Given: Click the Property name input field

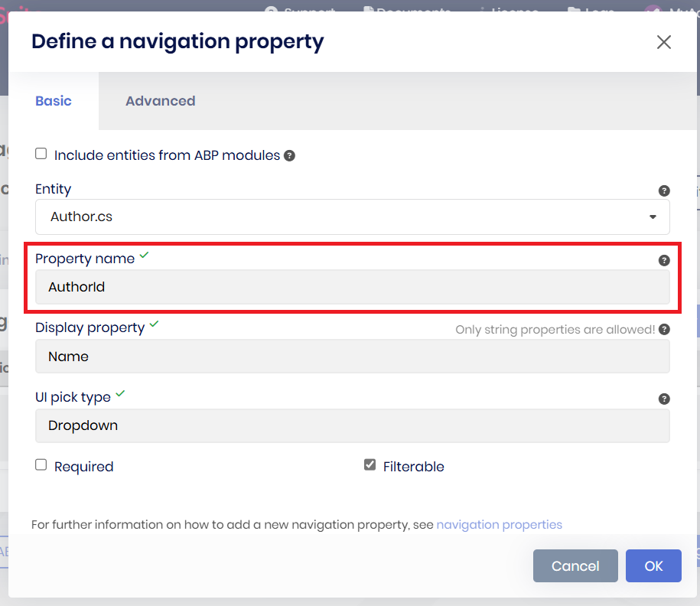Looking at the screenshot, I should [x=352, y=288].
